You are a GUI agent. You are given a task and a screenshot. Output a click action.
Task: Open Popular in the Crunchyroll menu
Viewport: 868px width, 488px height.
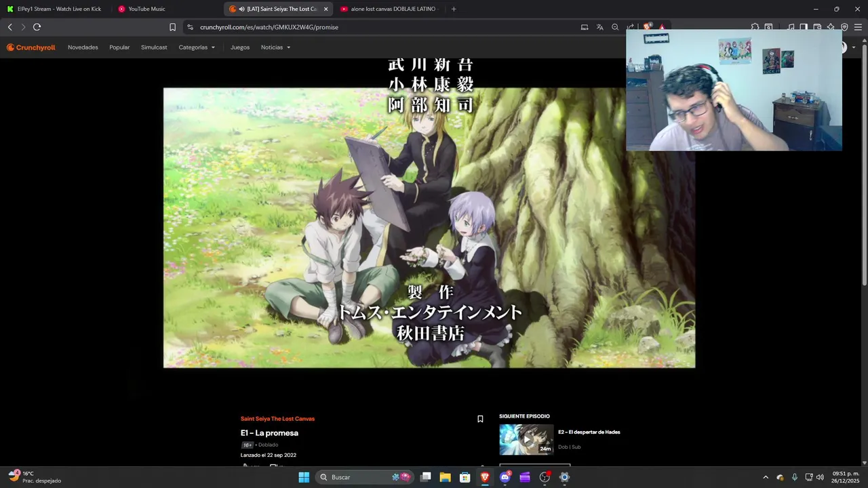click(x=119, y=47)
